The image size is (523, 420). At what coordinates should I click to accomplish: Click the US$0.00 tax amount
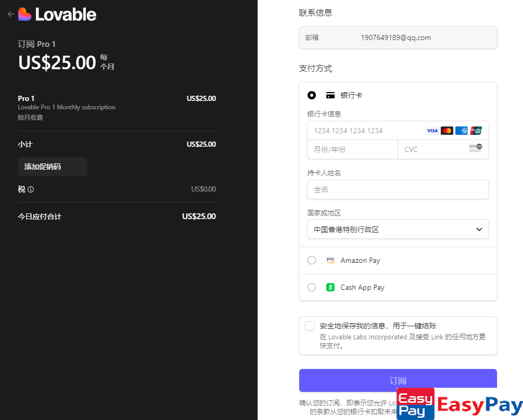tap(203, 189)
